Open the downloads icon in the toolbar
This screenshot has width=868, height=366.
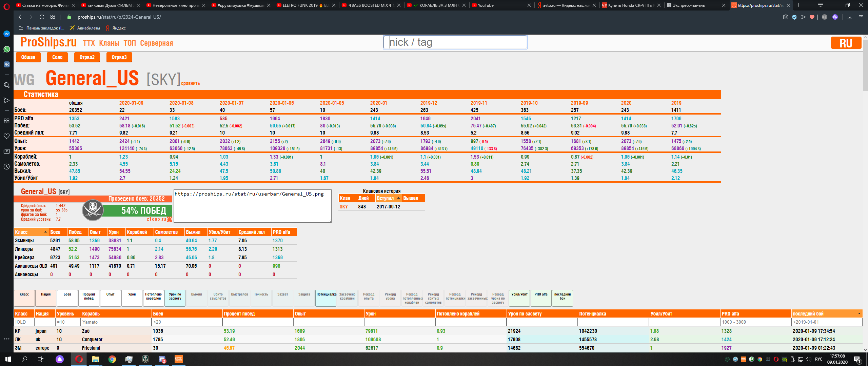coord(850,17)
